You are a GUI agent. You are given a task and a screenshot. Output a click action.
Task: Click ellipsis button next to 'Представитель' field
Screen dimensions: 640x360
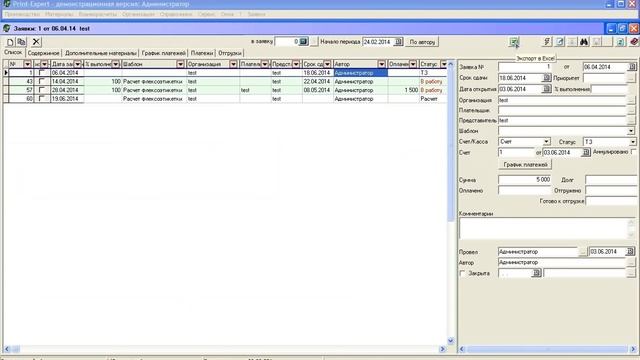[631, 121]
